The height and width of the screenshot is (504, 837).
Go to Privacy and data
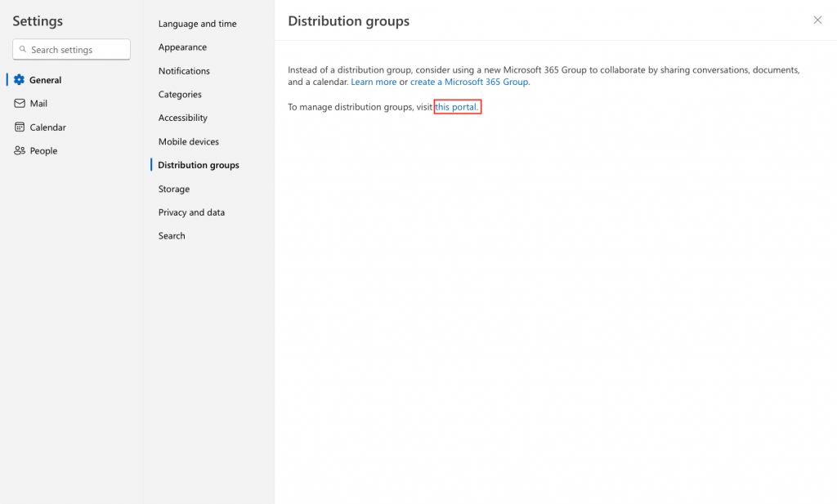[191, 212]
